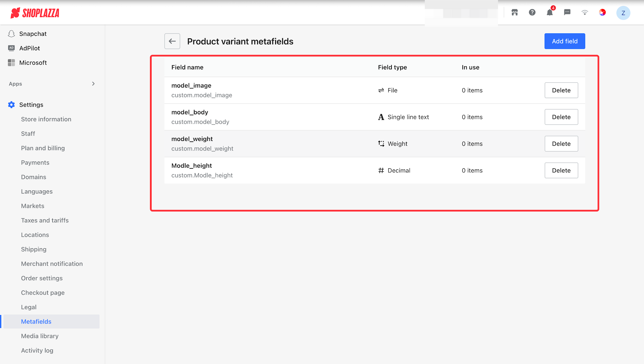Image resolution: width=644 pixels, height=364 pixels.
Task: Open the notifications bell
Action: 550,13
